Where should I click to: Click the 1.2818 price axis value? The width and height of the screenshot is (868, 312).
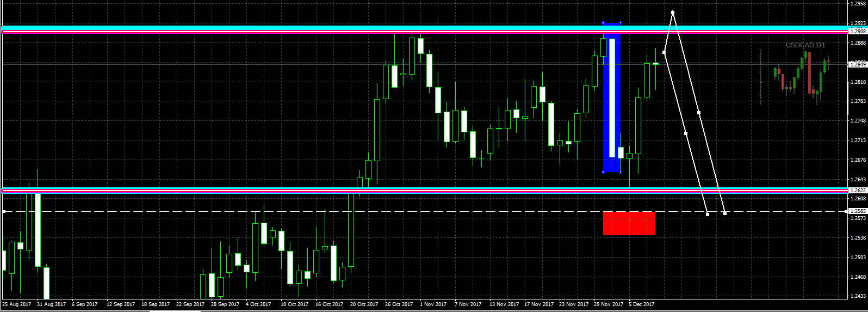858,82
